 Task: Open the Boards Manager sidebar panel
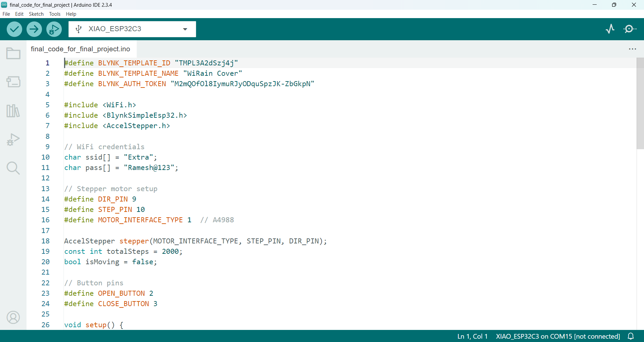[13, 81]
